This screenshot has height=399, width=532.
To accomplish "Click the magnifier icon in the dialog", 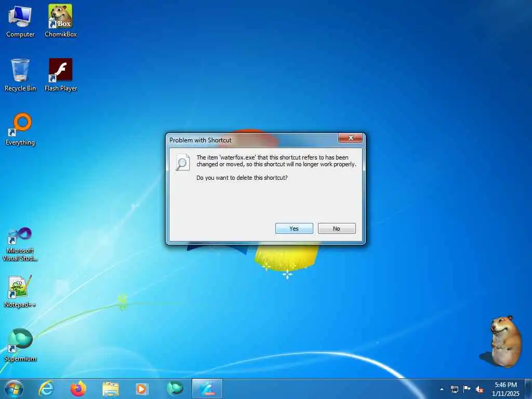I will tap(182, 162).
